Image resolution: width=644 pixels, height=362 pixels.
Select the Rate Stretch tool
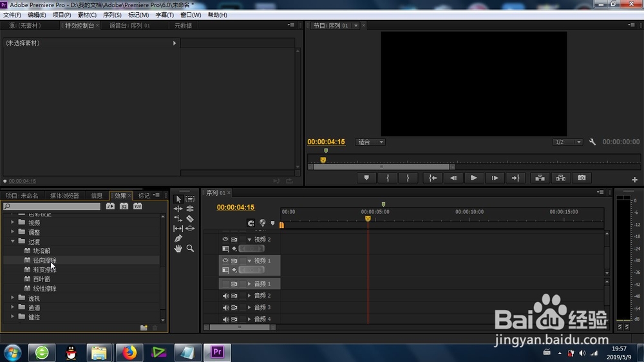178,218
